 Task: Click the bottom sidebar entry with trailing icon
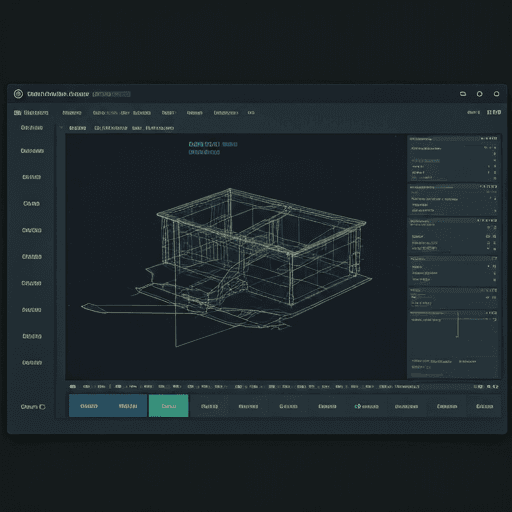click(33, 407)
